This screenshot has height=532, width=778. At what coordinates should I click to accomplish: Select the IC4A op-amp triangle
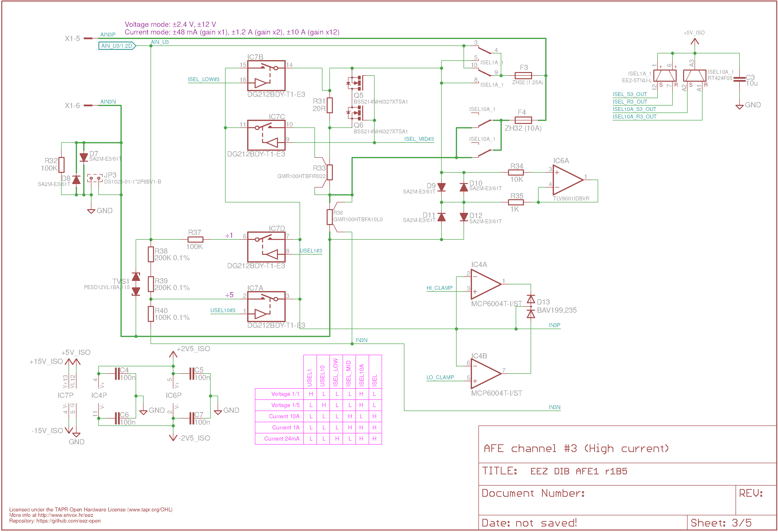[x=486, y=284]
